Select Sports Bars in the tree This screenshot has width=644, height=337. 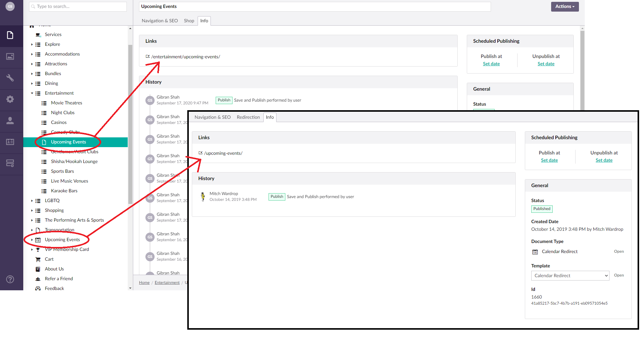point(62,172)
